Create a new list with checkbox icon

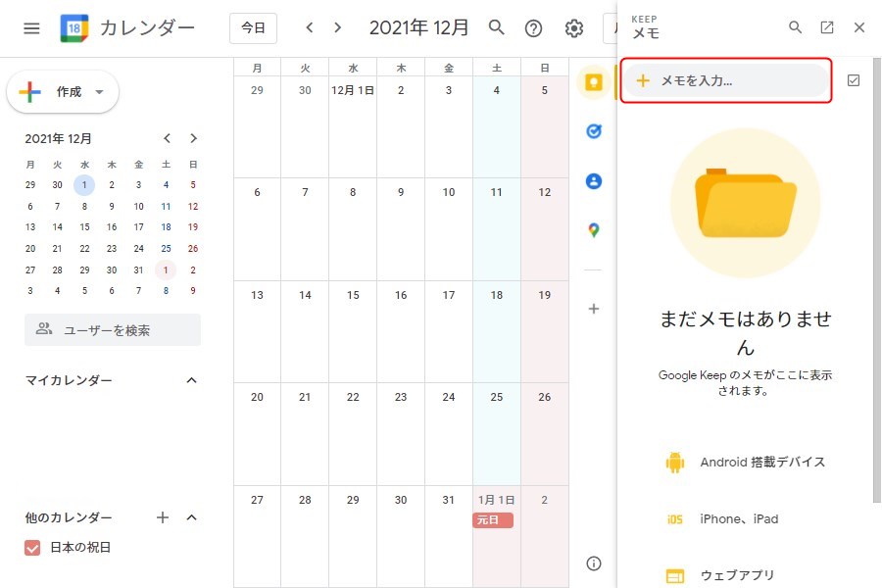(x=853, y=80)
